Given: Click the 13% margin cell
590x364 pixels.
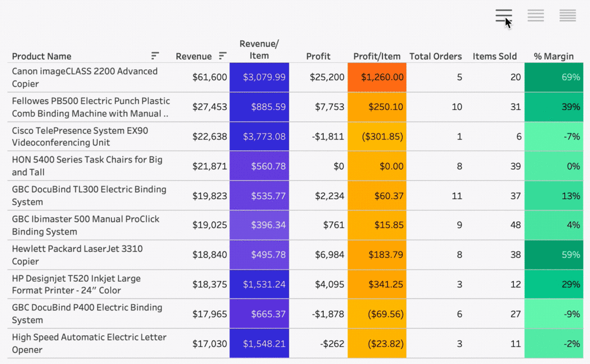Looking at the screenshot, I should [x=554, y=196].
